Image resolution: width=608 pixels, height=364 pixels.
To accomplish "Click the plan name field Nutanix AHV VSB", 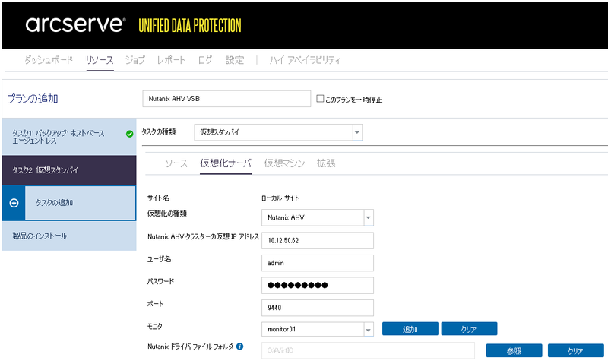I will coord(226,99).
